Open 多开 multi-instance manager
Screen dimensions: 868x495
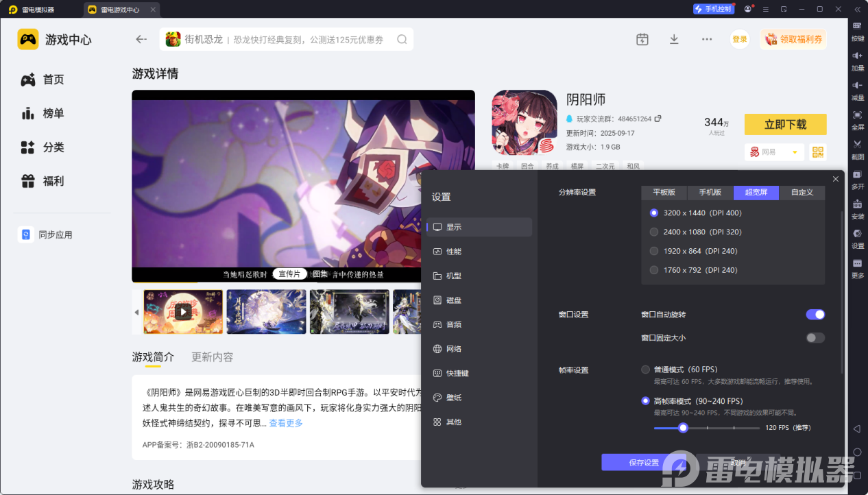click(x=857, y=180)
